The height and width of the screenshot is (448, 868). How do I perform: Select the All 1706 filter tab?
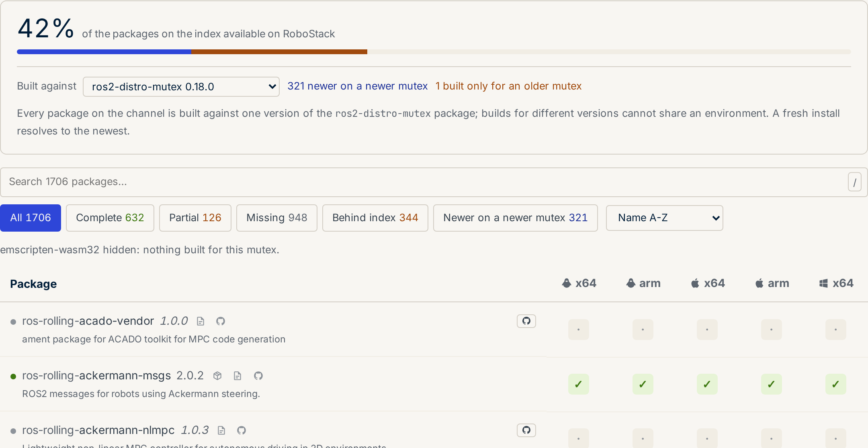click(31, 218)
